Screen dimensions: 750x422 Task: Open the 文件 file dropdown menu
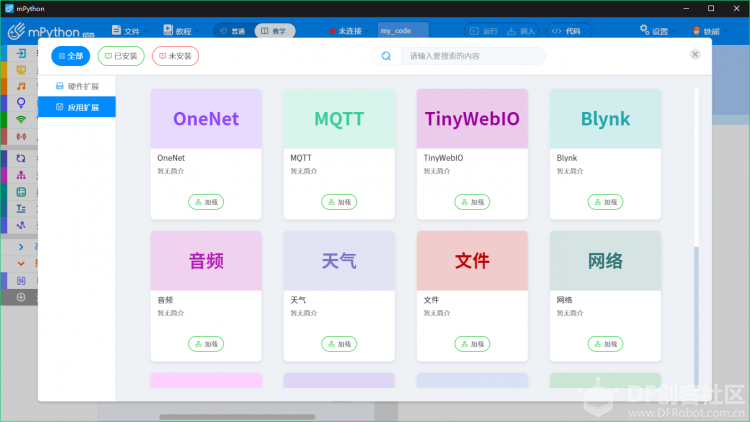(129, 31)
